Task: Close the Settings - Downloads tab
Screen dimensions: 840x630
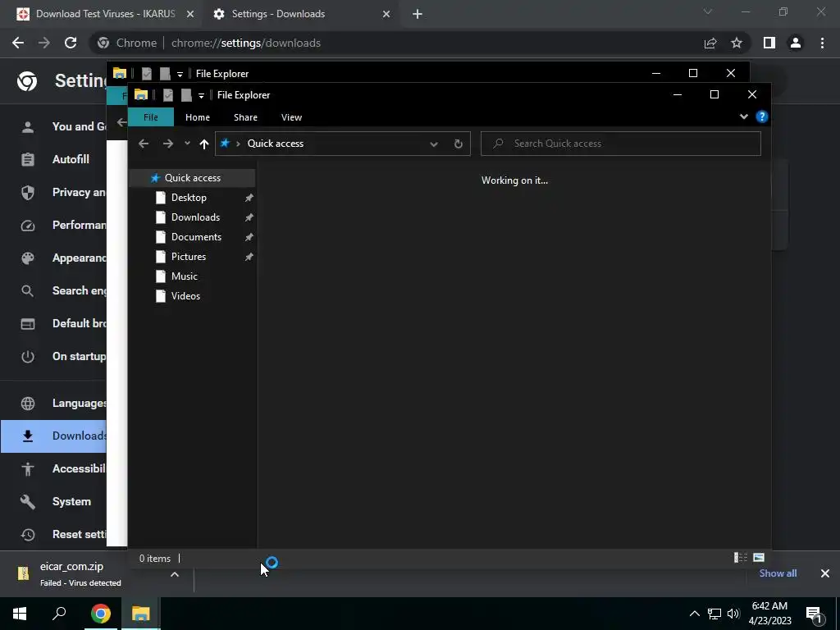Action: (x=386, y=15)
